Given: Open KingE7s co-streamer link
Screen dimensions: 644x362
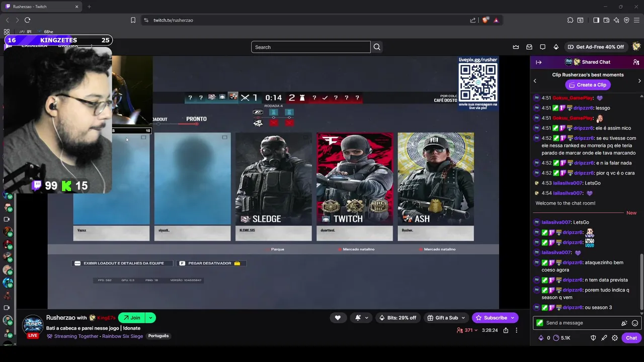Looking at the screenshot, I should coord(106,318).
